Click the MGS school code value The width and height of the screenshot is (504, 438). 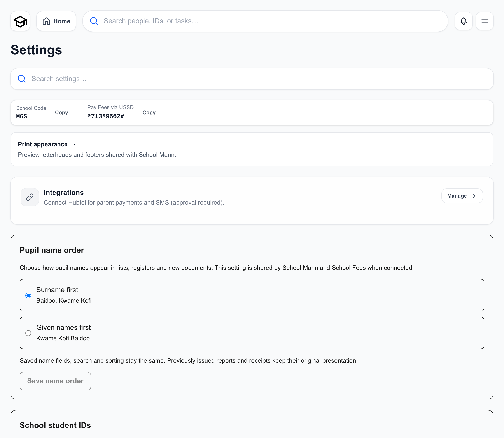[x=22, y=116]
